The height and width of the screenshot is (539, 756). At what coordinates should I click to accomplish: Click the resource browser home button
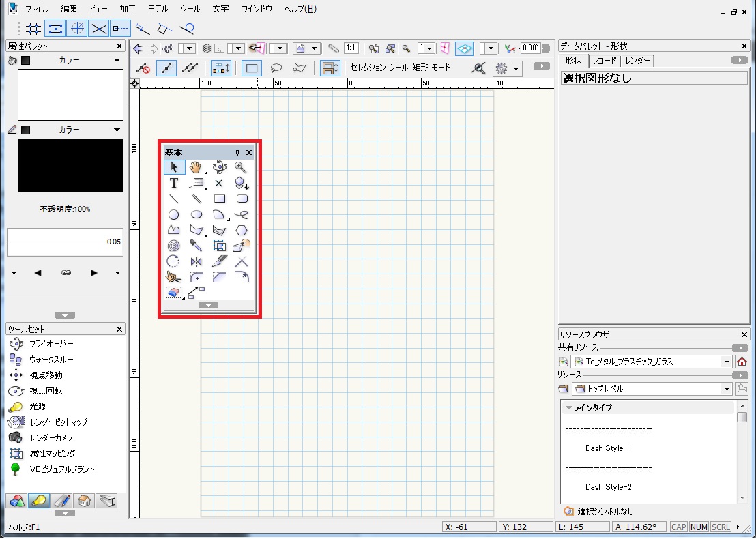pos(742,362)
